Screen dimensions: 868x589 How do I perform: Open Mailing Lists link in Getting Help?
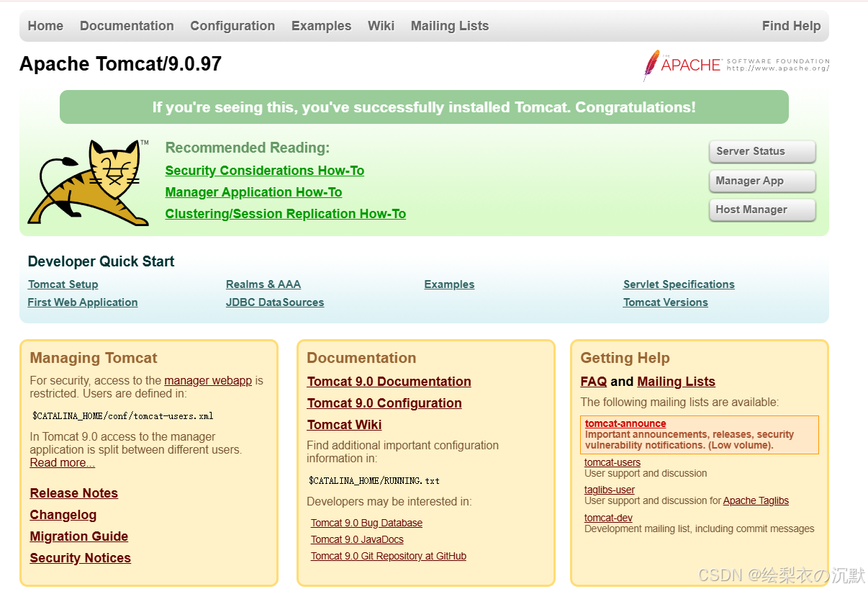pos(676,382)
